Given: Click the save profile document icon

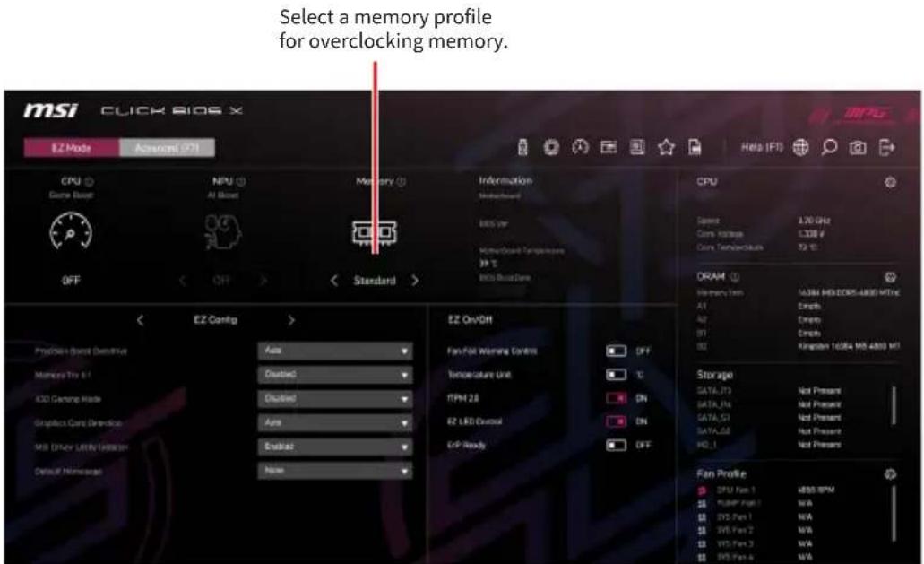Looking at the screenshot, I should click(695, 147).
